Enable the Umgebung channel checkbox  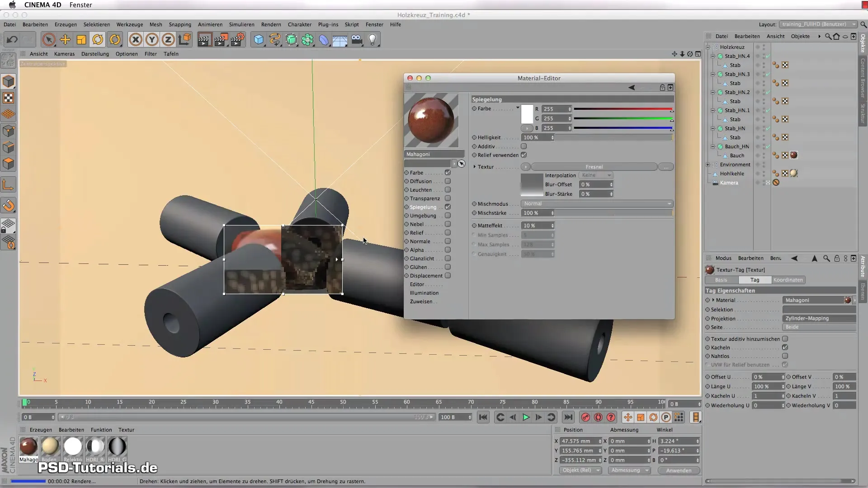[x=448, y=216]
